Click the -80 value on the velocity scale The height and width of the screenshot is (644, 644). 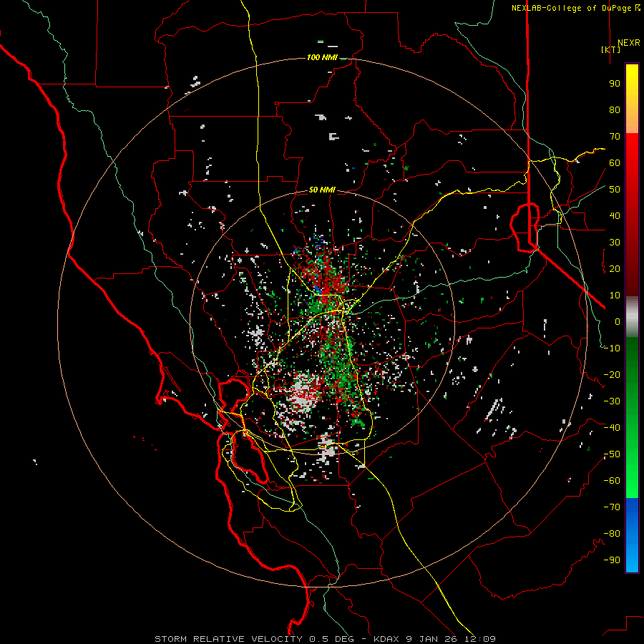tap(612, 534)
